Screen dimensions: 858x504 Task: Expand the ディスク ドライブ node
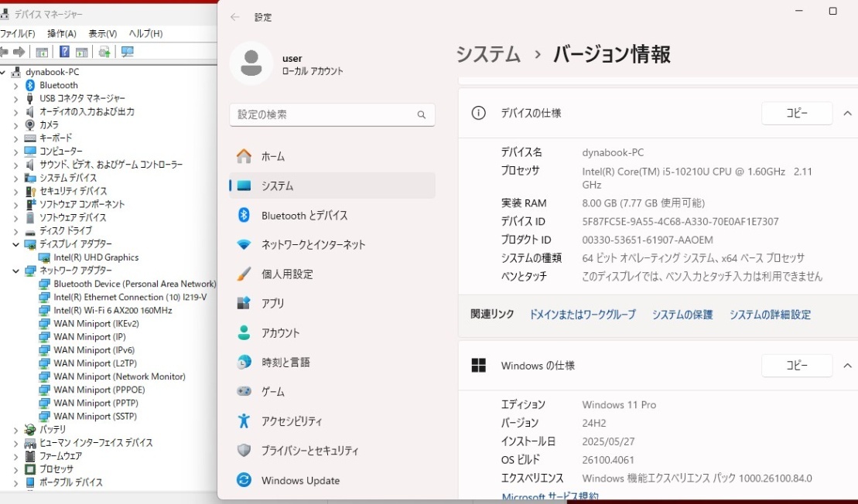pyautogui.click(x=16, y=231)
